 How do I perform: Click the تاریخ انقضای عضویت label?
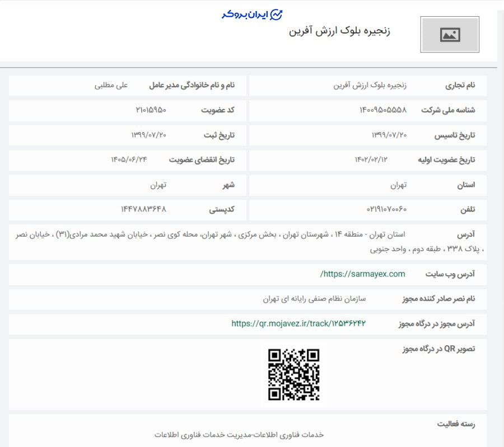[202, 160]
